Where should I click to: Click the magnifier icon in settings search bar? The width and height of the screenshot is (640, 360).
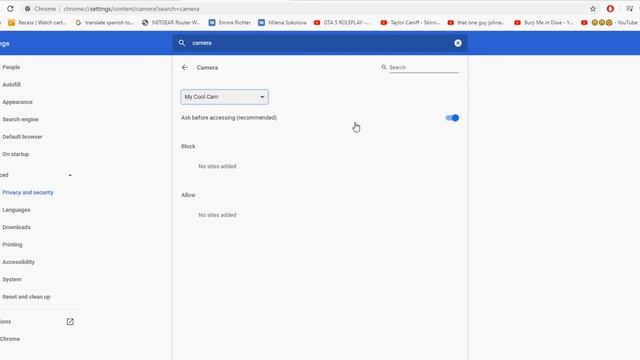pyautogui.click(x=182, y=43)
